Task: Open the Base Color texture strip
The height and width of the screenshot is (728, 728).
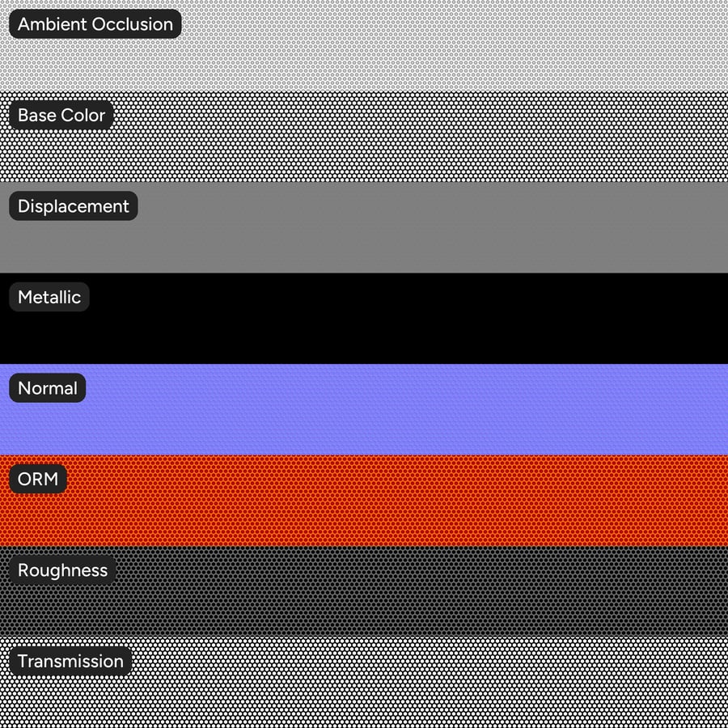Action: coord(364,137)
